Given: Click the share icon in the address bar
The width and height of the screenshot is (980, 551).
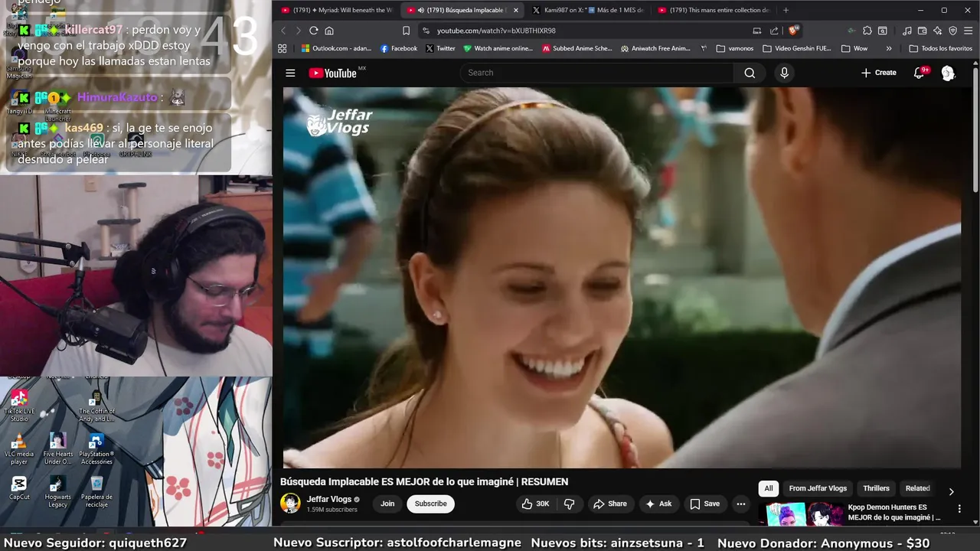Looking at the screenshot, I should tap(774, 31).
